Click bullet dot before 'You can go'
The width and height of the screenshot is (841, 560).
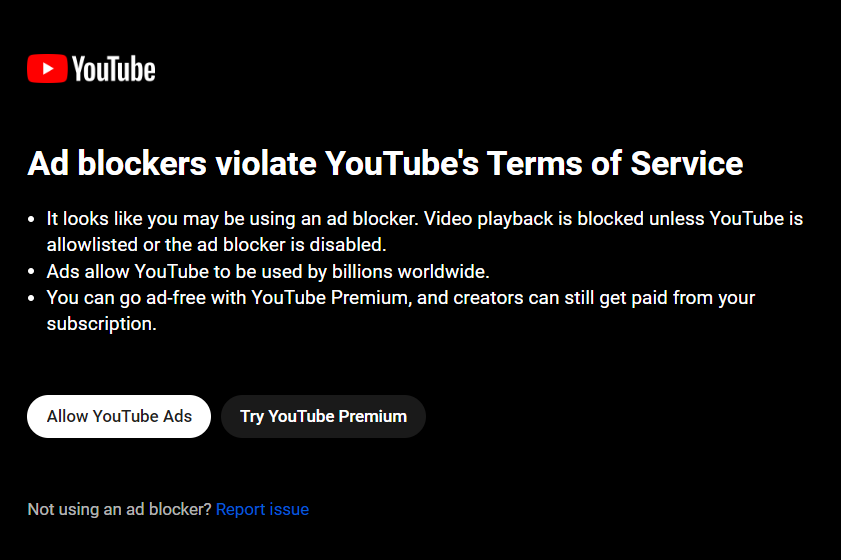click(x=31, y=298)
